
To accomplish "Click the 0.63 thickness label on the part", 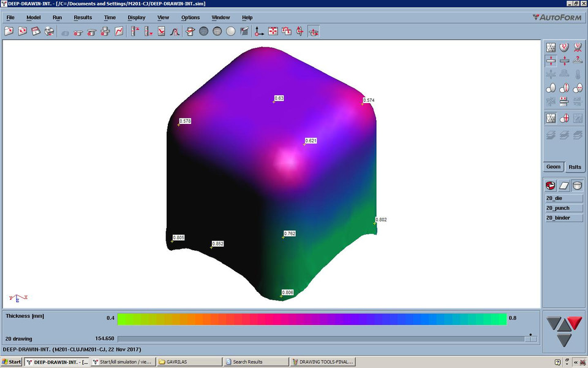I will pos(279,98).
